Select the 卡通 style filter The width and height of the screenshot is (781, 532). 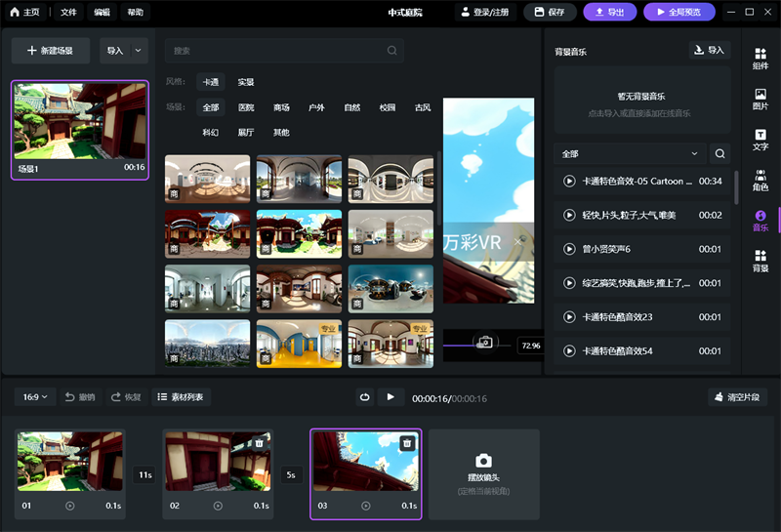[210, 83]
